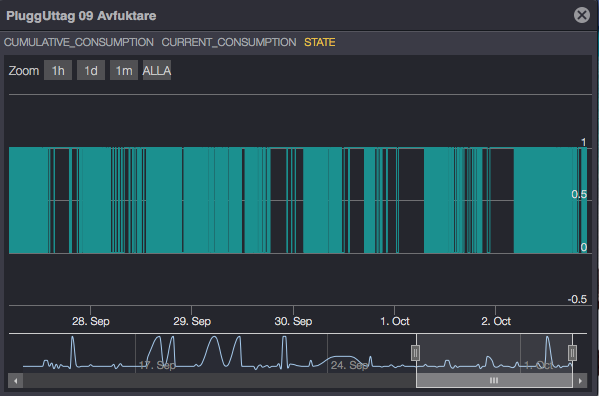This screenshot has width=599, height=396.
Task: Switch to the CUMULATIVE_CONSUMPTION tab
Action: tap(79, 42)
